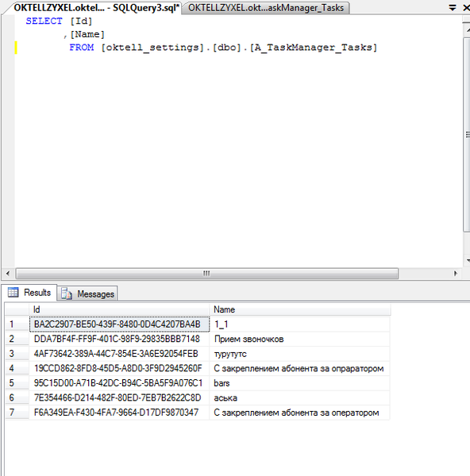The width and height of the screenshot is (470, 476).
Task: Select Name cell 'Прием звоночков'
Action: (x=299, y=339)
